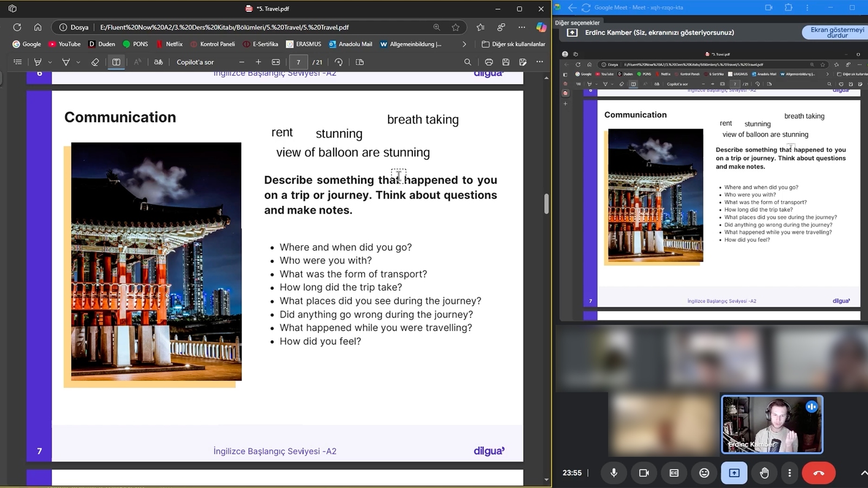Click the PDF vertical scrollbar thumb
Viewport: 868px width, 488px height.
(x=546, y=203)
